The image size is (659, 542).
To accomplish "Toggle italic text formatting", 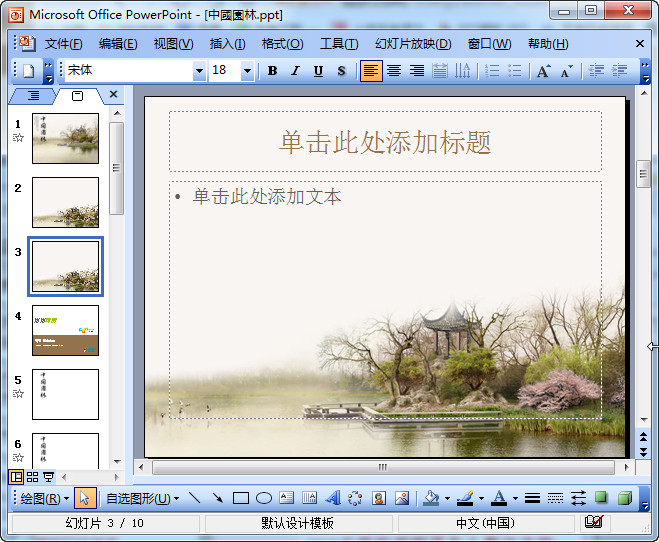I will pyautogui.click(x=295, y=71).
